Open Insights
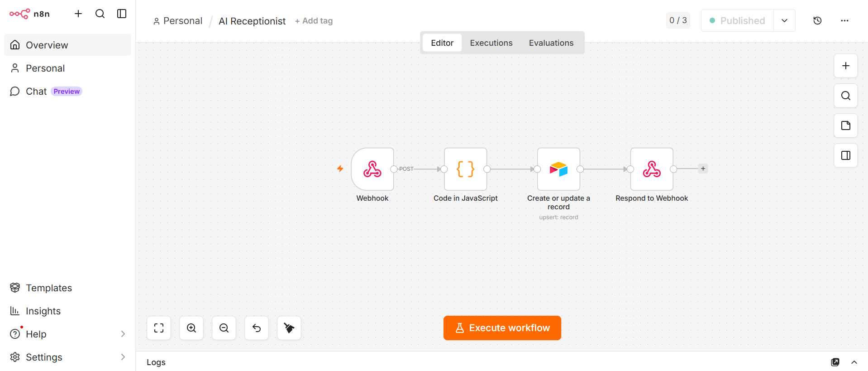Image resolution: width=868 pixels, height=371 pixels. coord(67,311)
